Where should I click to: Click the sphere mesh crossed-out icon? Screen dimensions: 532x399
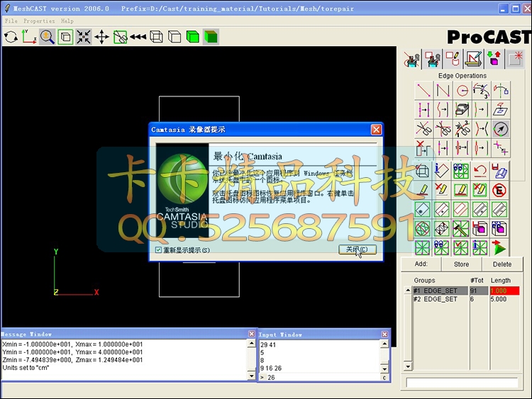click(x=422, y=228)
